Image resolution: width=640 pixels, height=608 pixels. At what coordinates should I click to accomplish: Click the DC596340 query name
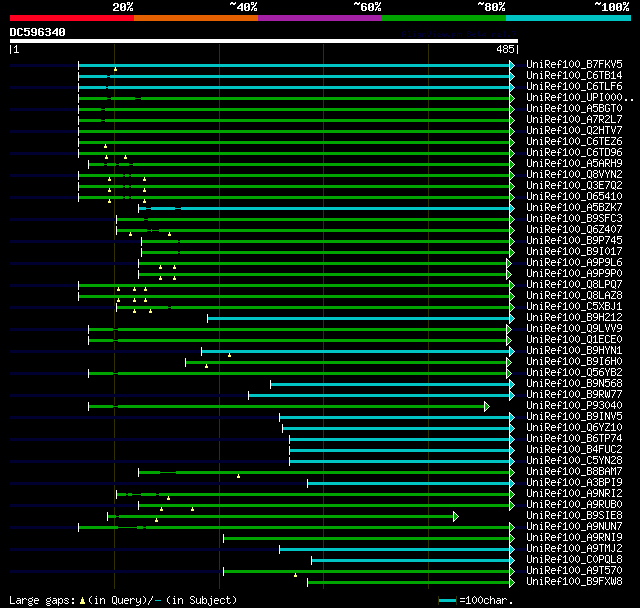[x=38, y=32]
